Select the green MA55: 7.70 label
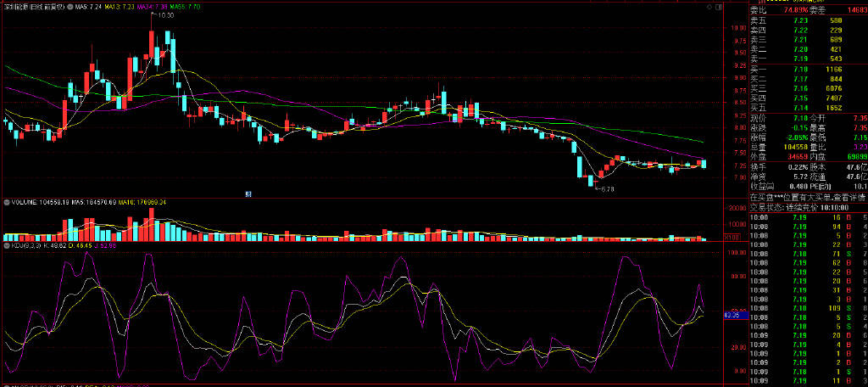This screenshot has width=868, height=387. click(x=185, y=7)
